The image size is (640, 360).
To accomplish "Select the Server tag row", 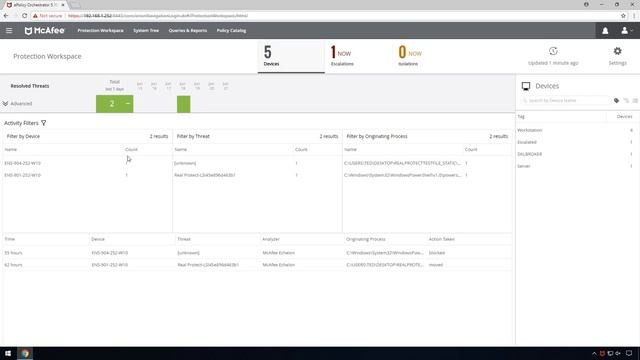I will tap(577, 166).
